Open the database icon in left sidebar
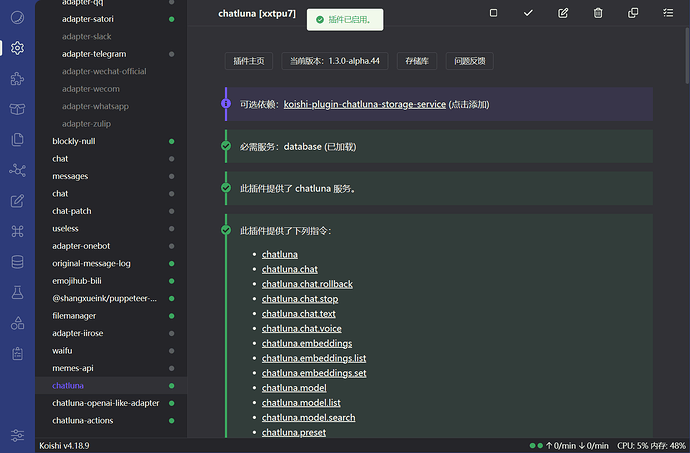690x453 pixels. pyautogui.click(x=17, y=262)
